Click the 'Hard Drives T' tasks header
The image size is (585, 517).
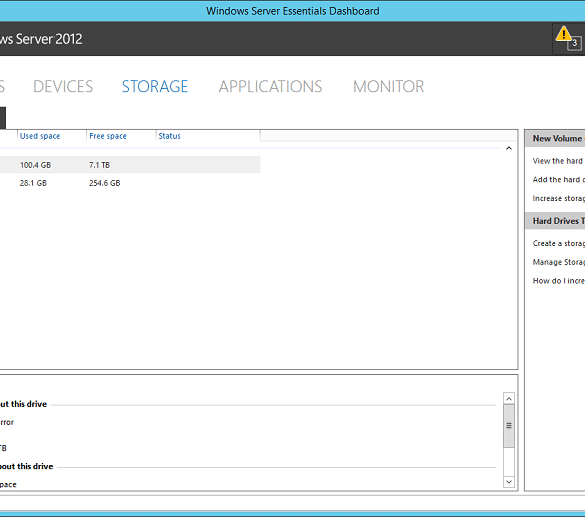coord(555,221)
